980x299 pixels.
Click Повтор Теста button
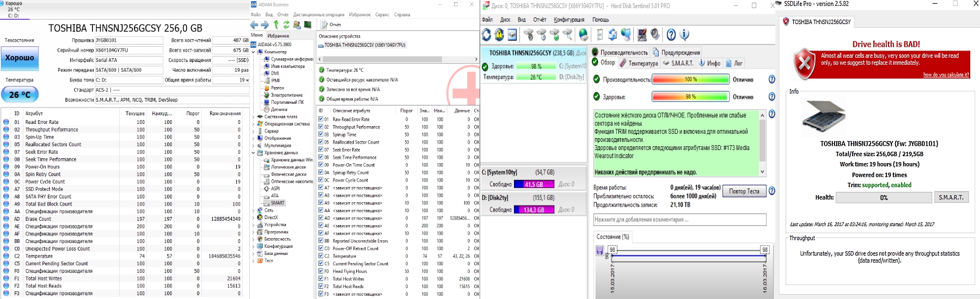(744, 191)
